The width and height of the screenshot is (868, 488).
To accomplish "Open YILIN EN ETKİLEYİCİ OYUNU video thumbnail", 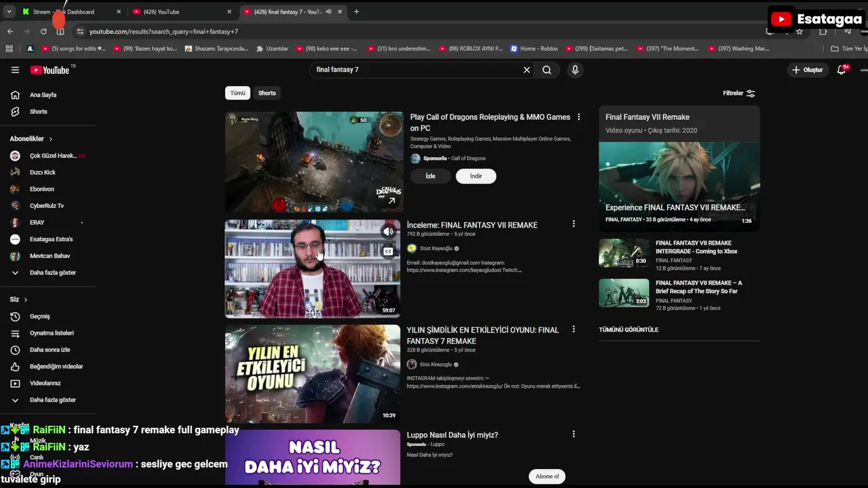I will click(313, 373).
